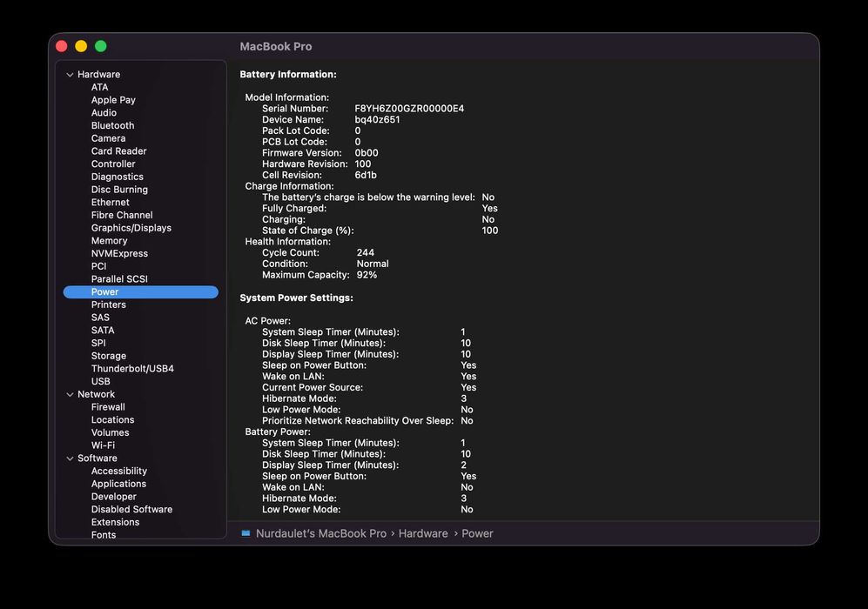Click Firmware Version value 0b00
The width and height of the screenshot is (868, 609).
(367, 153)
